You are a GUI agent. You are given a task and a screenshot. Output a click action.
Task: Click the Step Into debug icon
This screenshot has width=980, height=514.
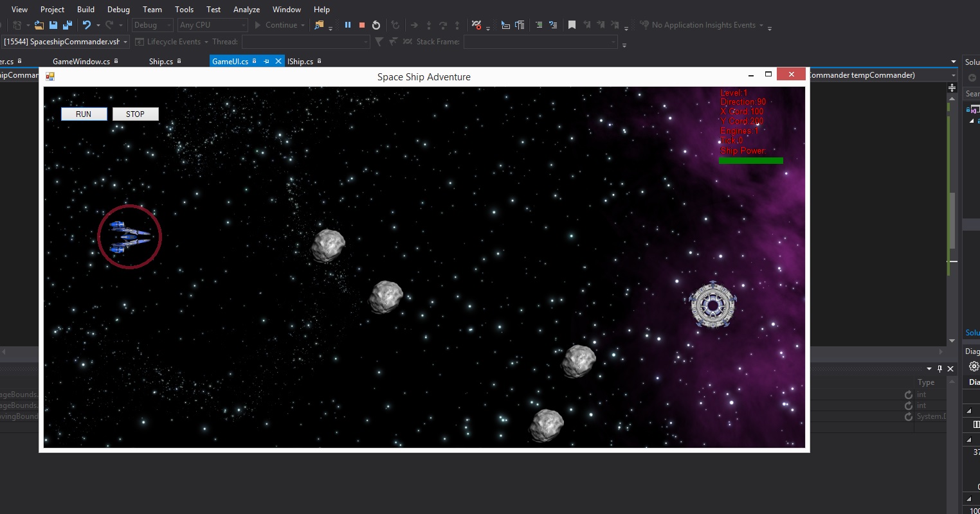click(429, 24)
